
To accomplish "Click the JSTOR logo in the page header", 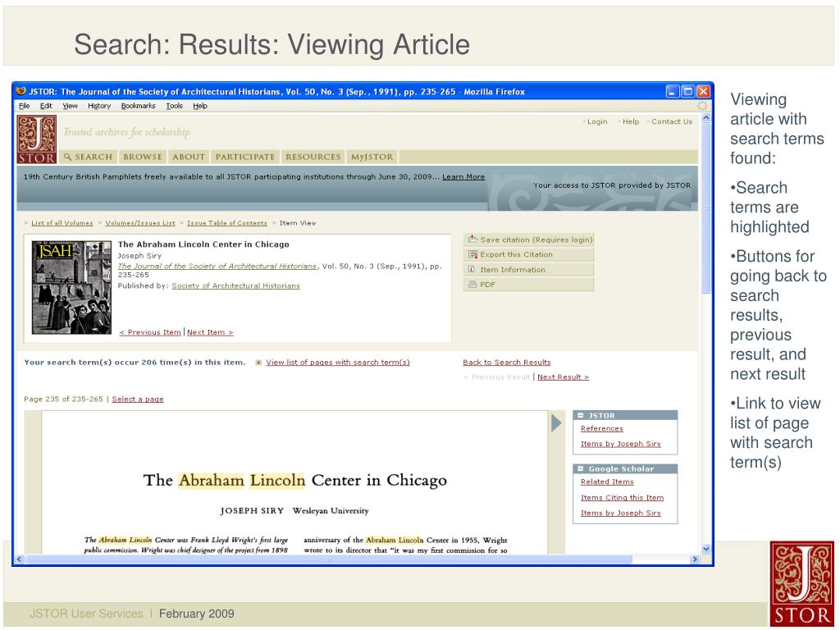I will point(36,139).
